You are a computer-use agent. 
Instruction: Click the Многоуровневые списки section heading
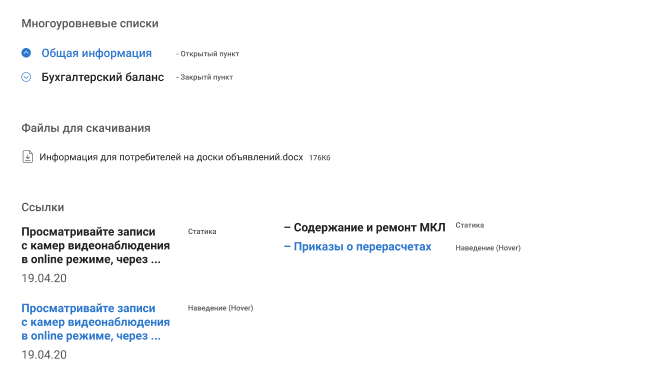coord(90,24)
